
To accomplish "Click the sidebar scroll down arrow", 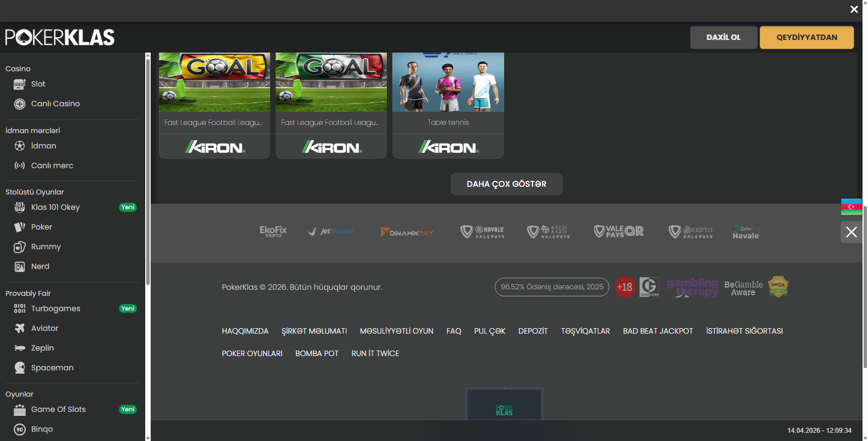I will tap(148, 438).
